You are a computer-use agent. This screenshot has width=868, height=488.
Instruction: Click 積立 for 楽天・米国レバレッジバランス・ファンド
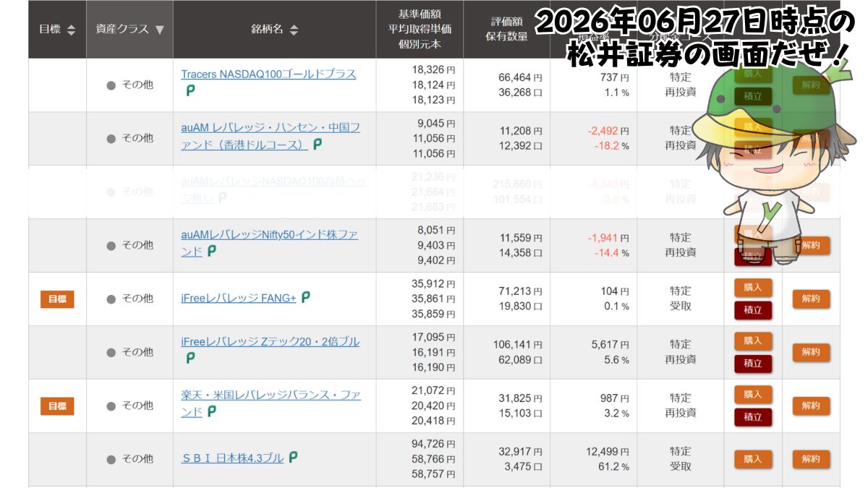[753, 417]
